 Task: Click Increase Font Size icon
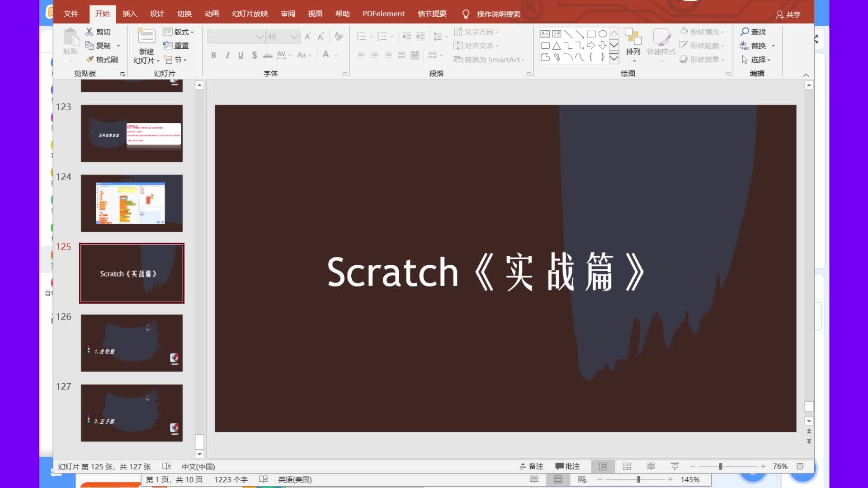click(308, 37)
